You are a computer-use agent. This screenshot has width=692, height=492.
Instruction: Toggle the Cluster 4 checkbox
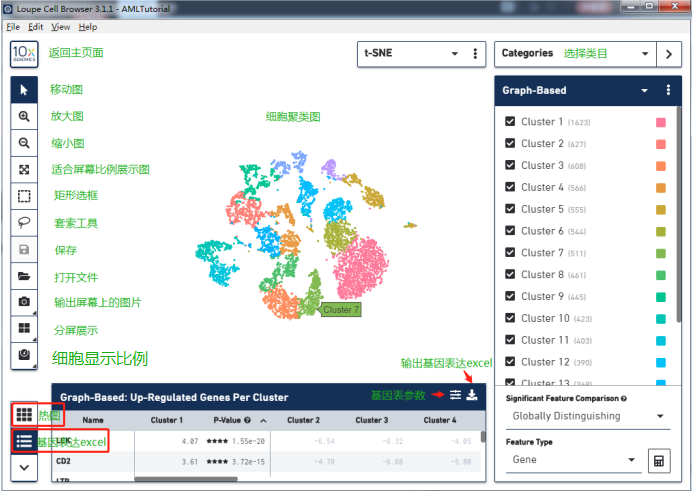pyautogui.click(x=510, y=187)
